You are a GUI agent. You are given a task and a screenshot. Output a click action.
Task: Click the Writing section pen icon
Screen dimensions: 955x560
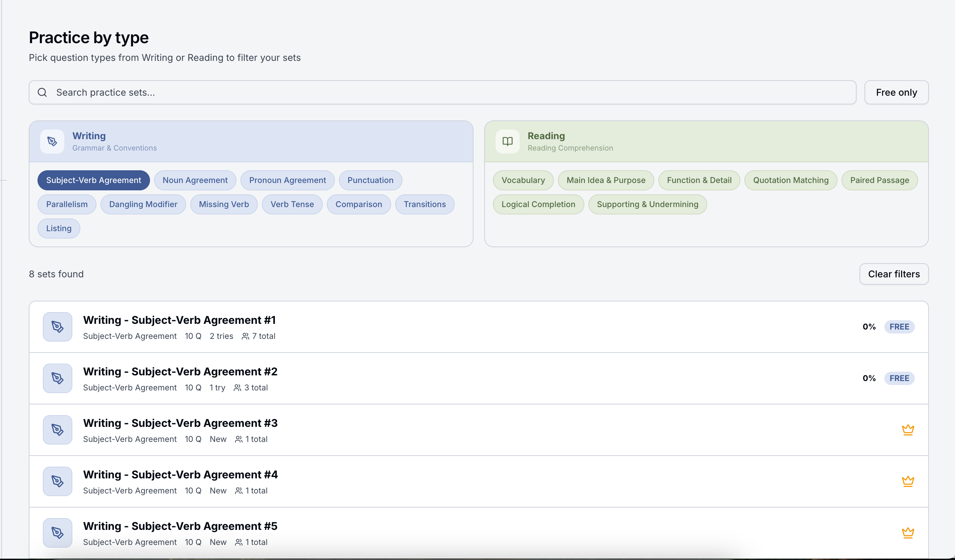52,142
